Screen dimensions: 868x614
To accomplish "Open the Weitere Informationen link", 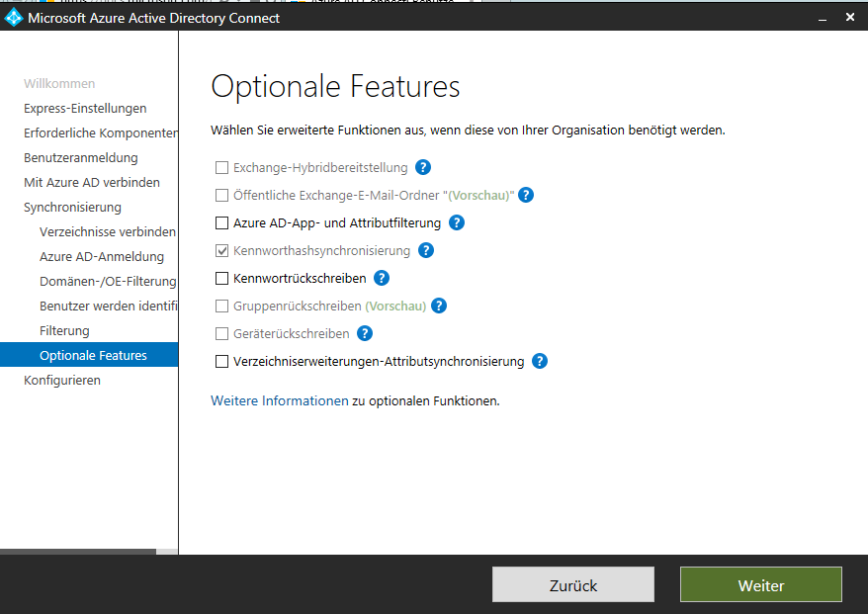I will click(x=280, y=400).
